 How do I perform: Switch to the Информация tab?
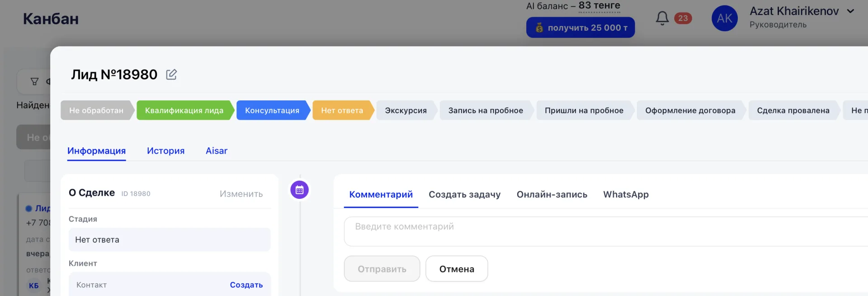96,151
